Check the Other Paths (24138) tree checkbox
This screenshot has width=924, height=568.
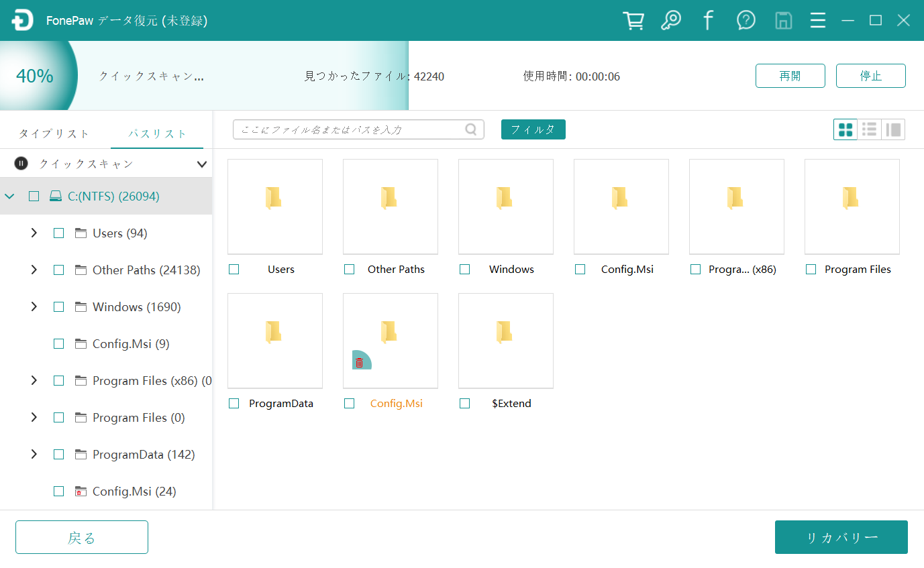59,270
